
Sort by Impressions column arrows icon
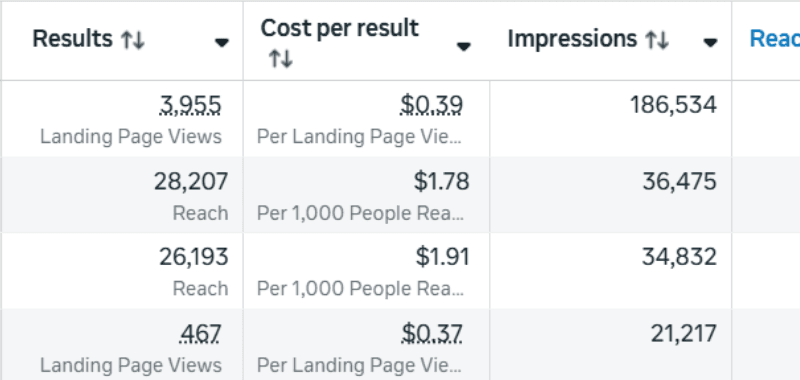(657, 40)
